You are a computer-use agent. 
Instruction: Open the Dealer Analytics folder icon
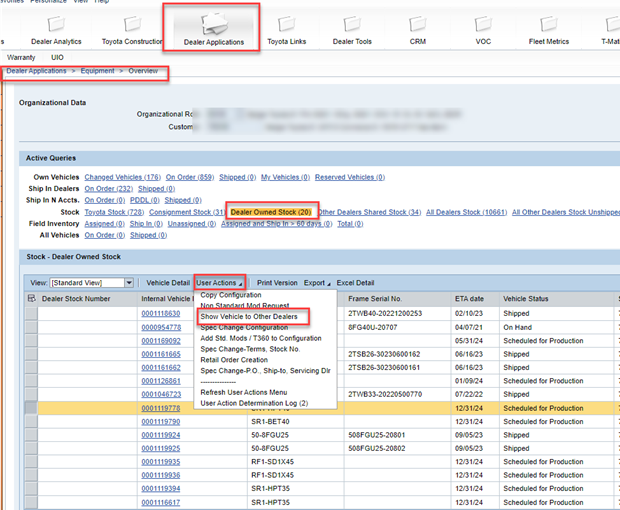(x=56, y=24)
